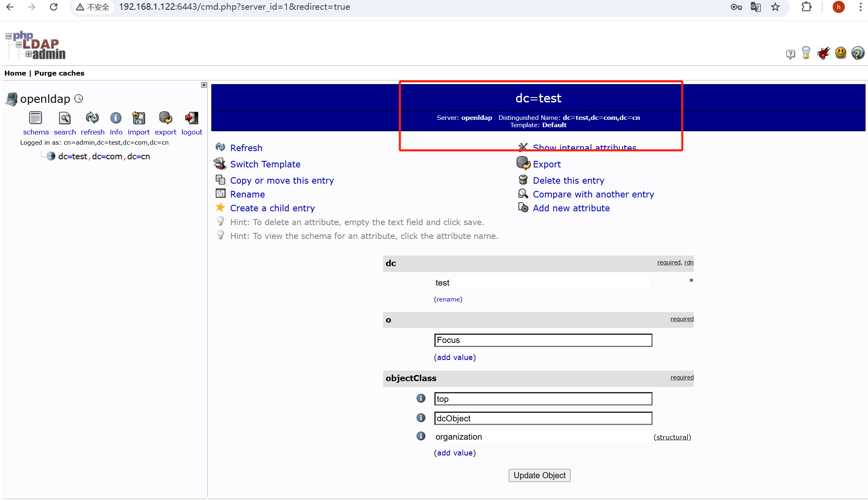The width and height of the screenshot is (868, 501).
Task: Click the Export link in main panel
Action: [547, 164]
